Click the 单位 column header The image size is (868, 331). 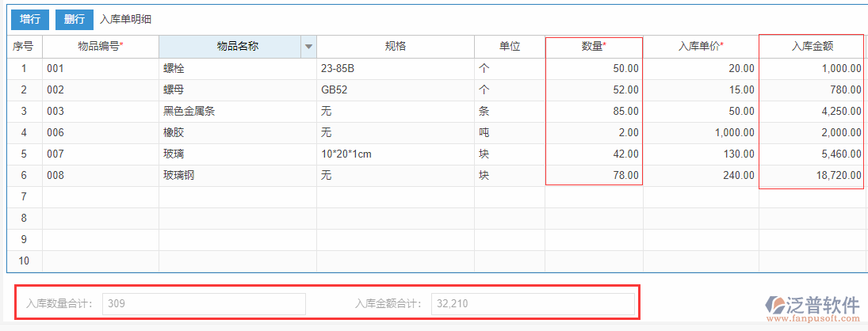click(509, 47)
